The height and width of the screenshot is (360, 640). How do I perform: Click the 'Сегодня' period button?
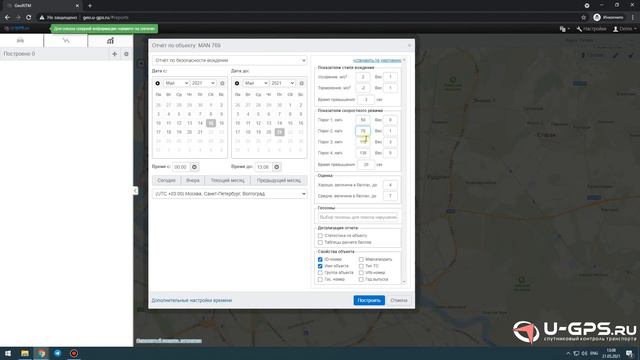(x=167, y=180)
